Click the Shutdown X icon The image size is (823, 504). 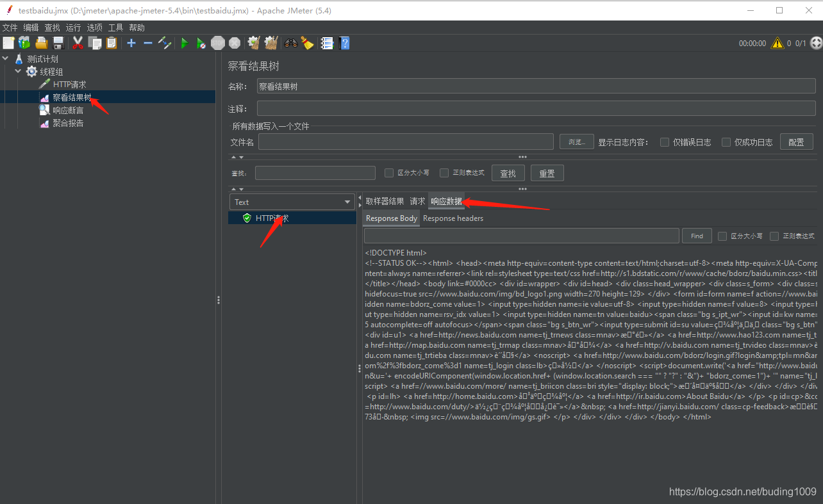(235, 43)
